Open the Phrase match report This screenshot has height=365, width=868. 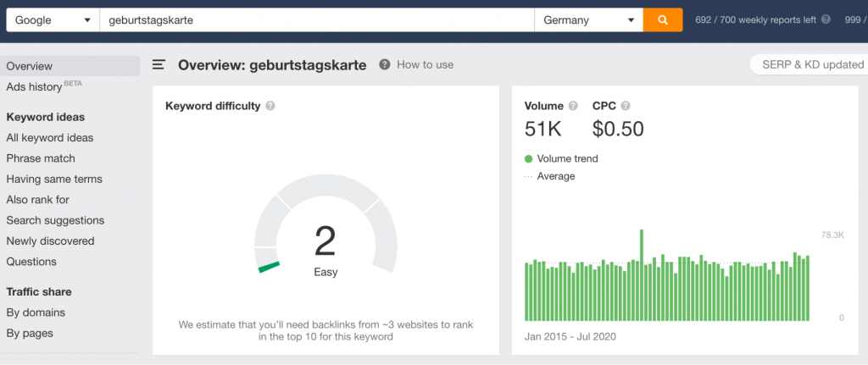pos(41,158)
